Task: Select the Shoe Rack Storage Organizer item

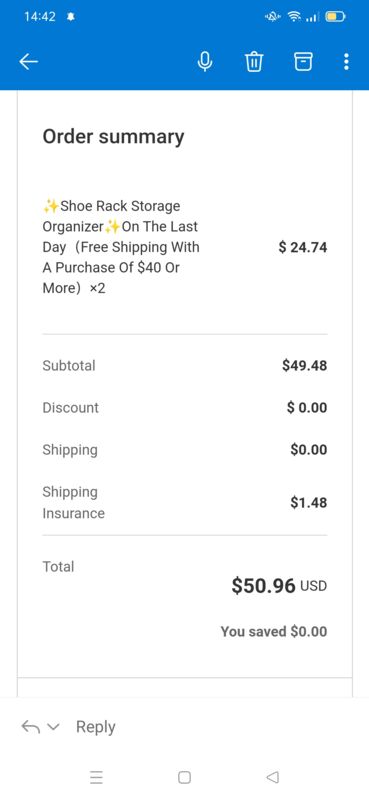Action: coord(121,247)
